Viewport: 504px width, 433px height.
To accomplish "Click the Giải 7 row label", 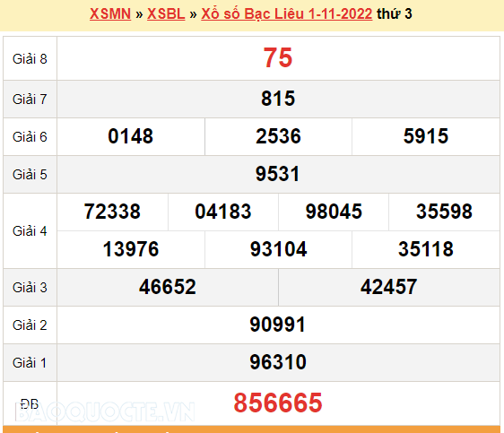I will [x=30, y=100].
